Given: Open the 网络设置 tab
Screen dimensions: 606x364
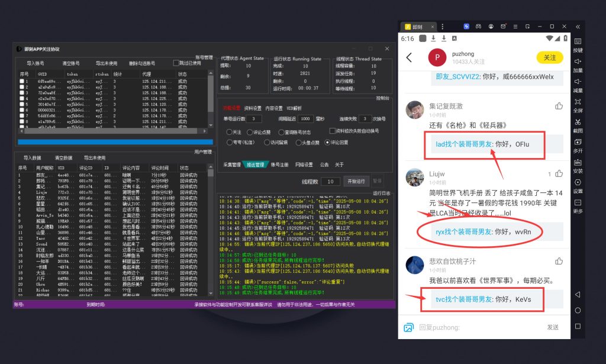Looking at the screenshot, I should 304,165.
